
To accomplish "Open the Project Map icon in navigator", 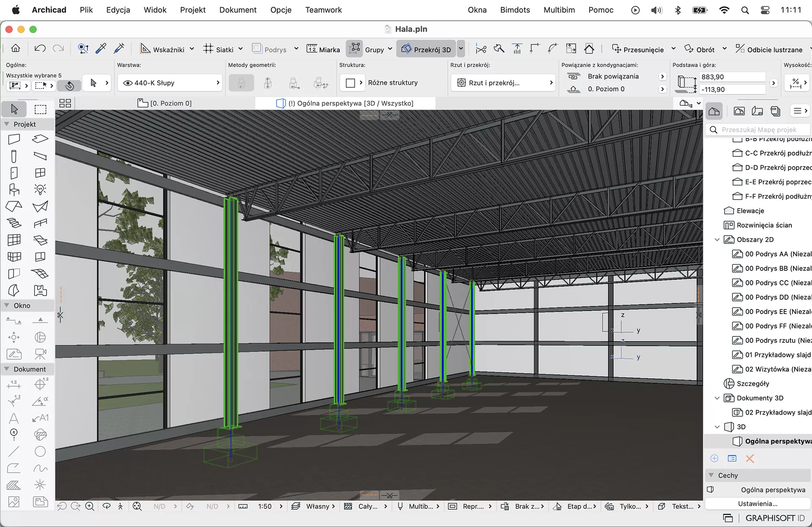I will [714, 111].
